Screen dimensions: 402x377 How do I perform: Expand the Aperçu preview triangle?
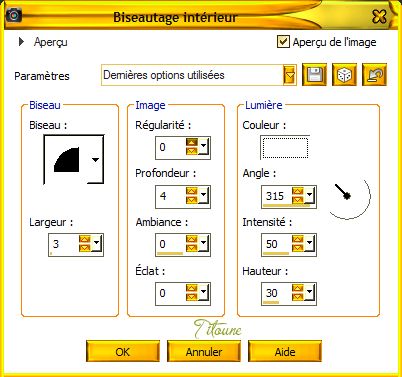(21, 42)
